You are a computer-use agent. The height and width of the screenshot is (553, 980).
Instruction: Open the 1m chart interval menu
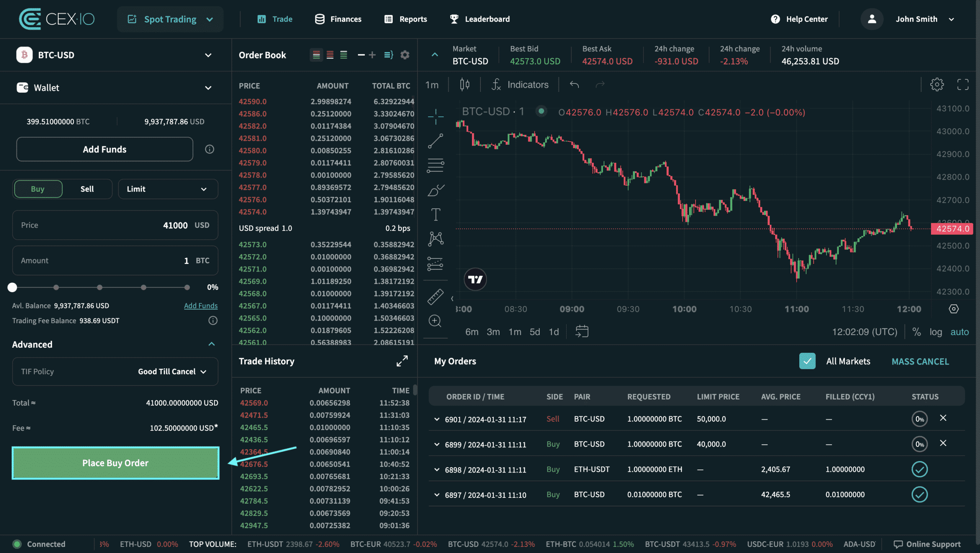coord(432,85)
